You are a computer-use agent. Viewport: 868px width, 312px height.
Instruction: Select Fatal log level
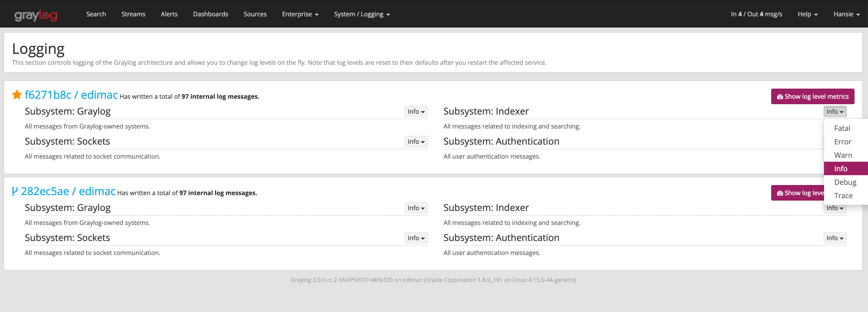(846, 128)
